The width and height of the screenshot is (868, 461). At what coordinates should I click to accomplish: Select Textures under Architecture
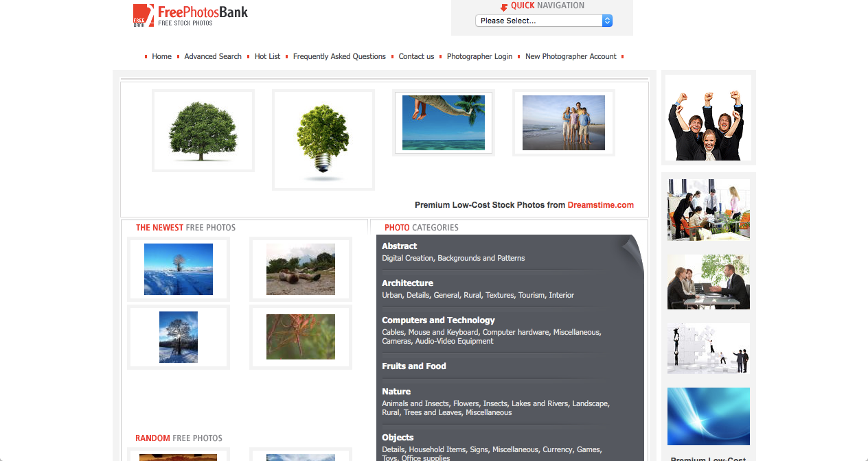click(499, 295)
